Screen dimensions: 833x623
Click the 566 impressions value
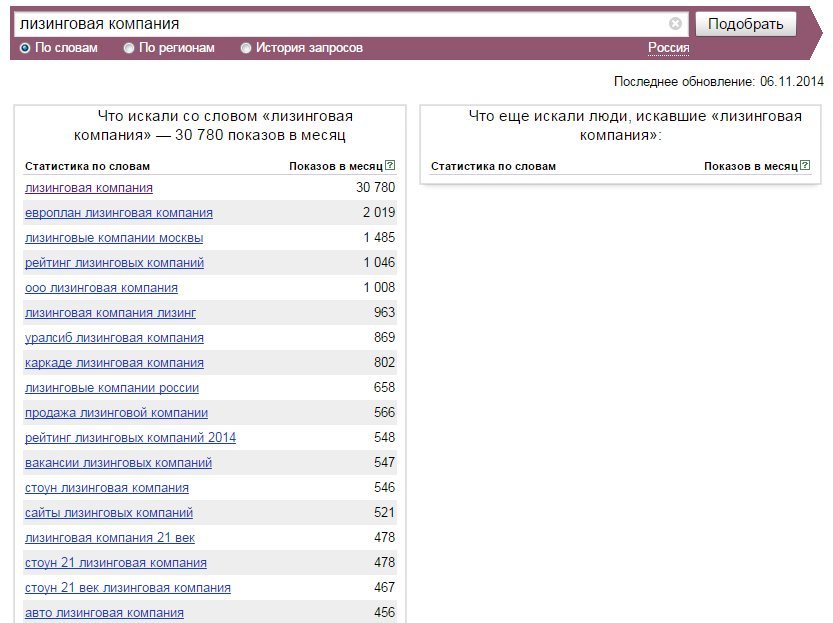point(384,412)
